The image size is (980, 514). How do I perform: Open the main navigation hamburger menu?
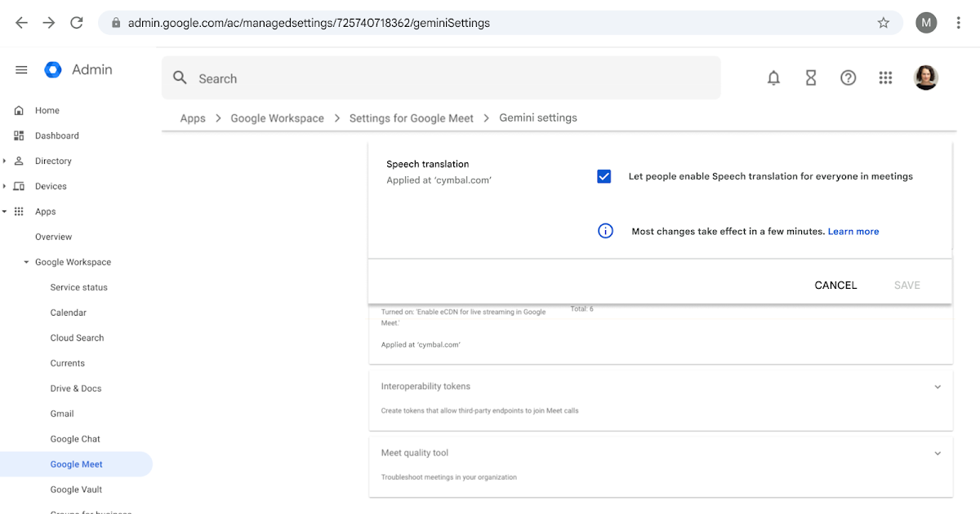pos(21,69)
